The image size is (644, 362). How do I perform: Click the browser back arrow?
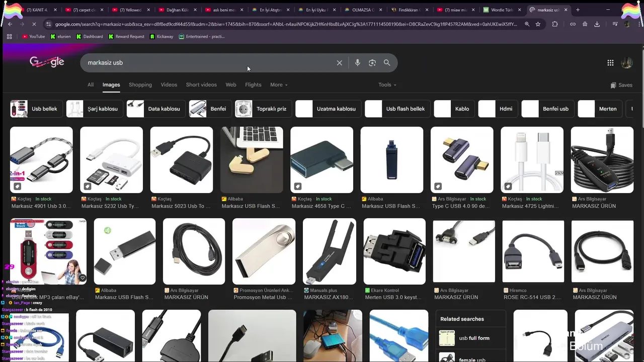tap(10, 24)
